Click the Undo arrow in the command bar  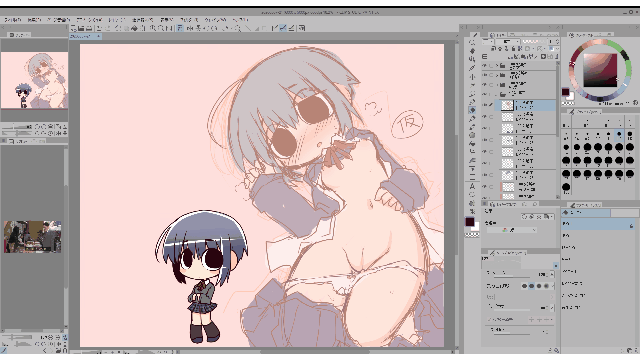point(98,28)
